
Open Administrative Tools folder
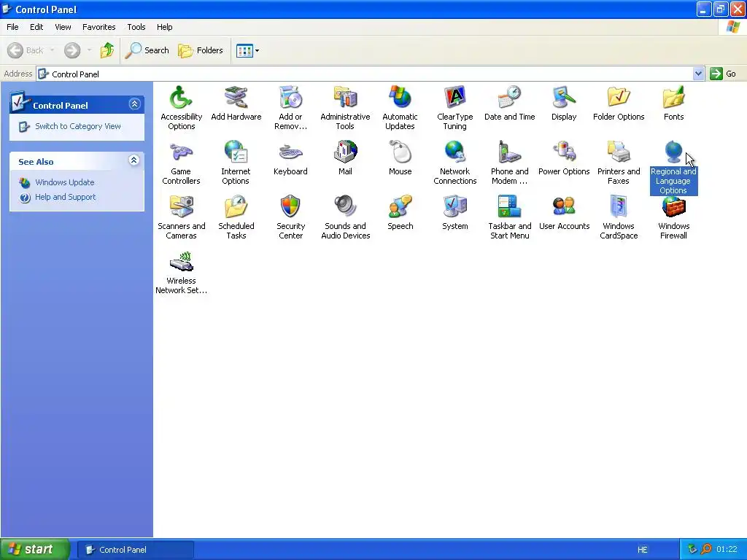tap(345, 98)
